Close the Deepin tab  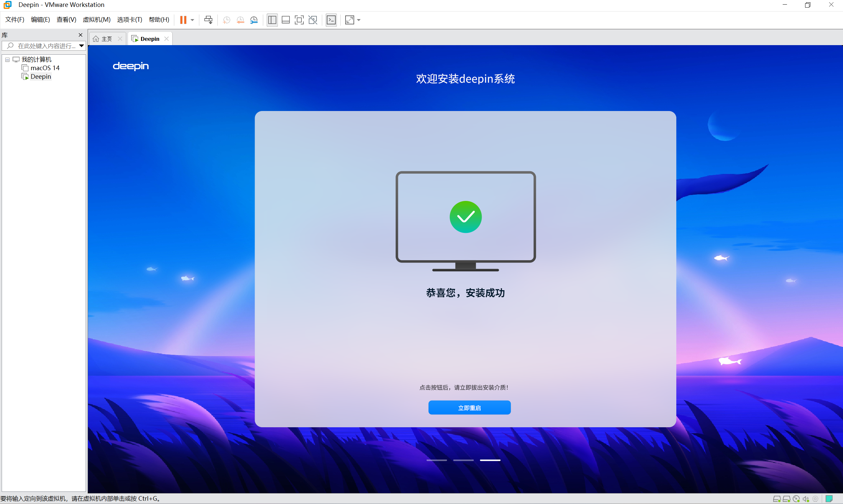pyautogui.click(x=166, y=39)
